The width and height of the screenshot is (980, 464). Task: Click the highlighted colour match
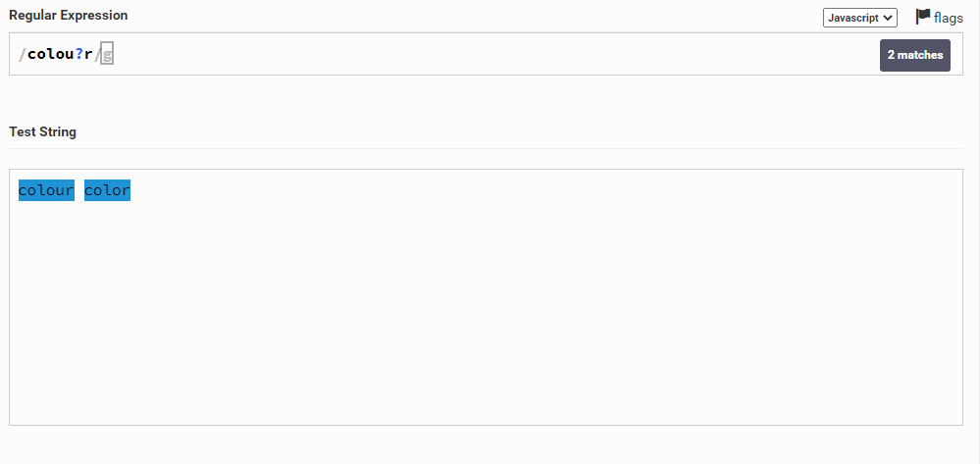(x=46, y=190)
